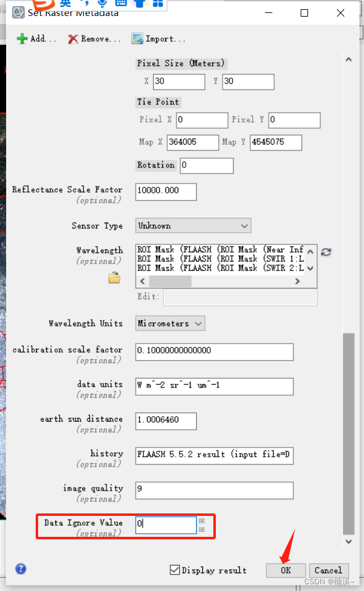Click the Set Raster Metadata window icon

(x=18, y=13)
